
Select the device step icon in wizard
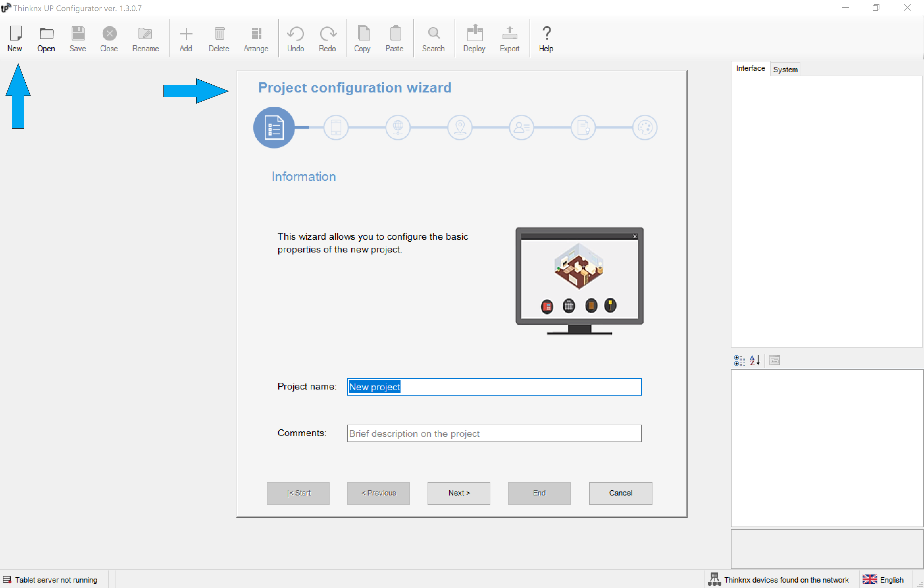(336, 127)
